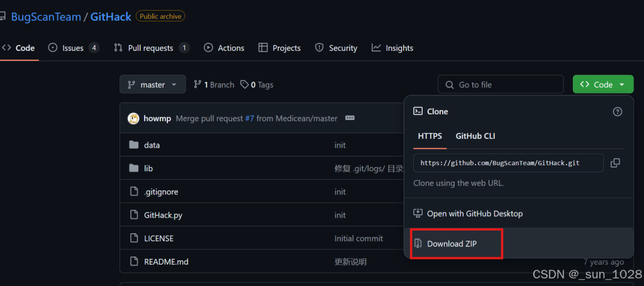Select the GitHub CLI clone tab
Image resolution: width=644 pixels, height=286 pixels.
point(475,136)
